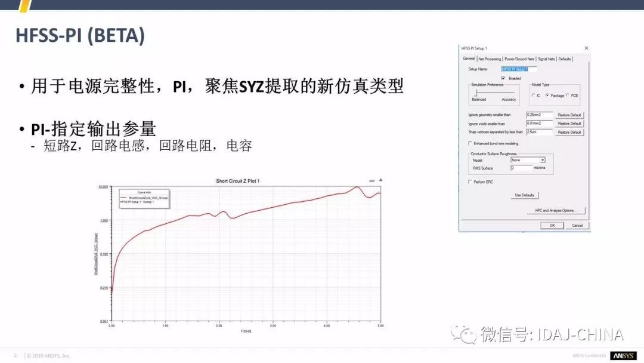Click the '© 2019 ANSYS, Inc.' footer text
The width and height of the screenshot is (644, 363).
coord(48,356)
